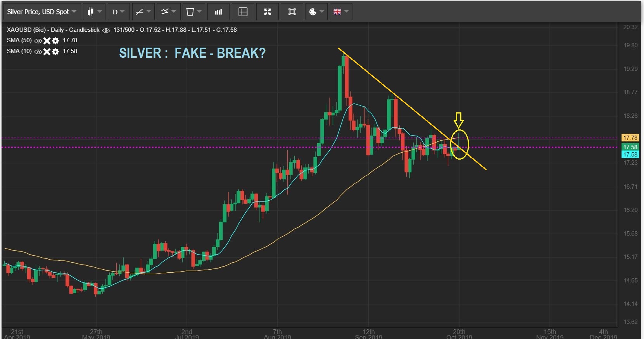This screenshot has height=339, width=644.
Task: Remove the SMA (50) indicator
Action: pos(47,41)
